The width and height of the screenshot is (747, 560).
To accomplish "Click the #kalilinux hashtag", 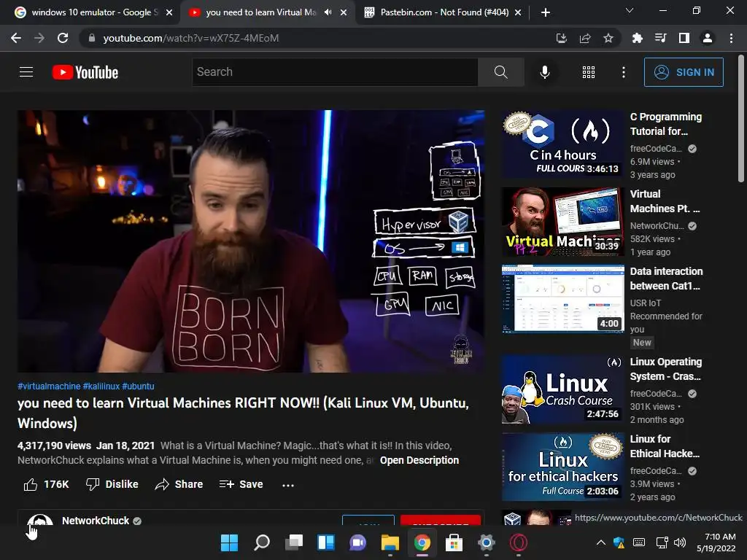I will click(x=101, y=386).
